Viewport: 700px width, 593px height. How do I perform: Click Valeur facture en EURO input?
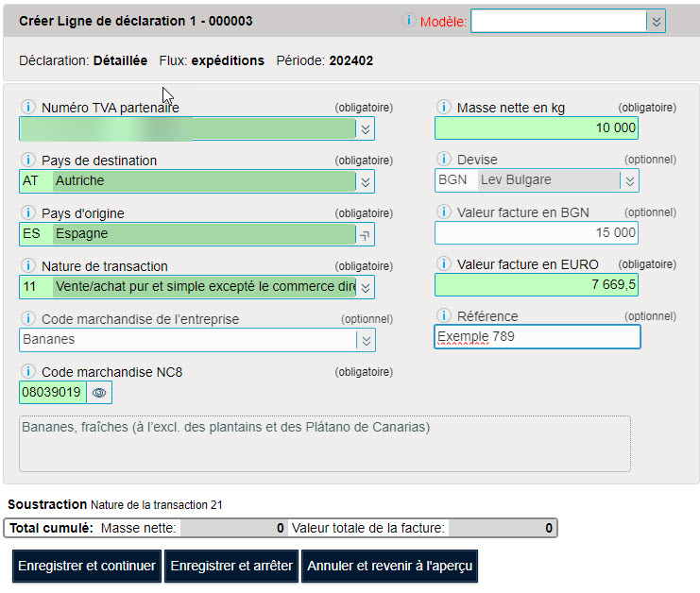[537, 284]
